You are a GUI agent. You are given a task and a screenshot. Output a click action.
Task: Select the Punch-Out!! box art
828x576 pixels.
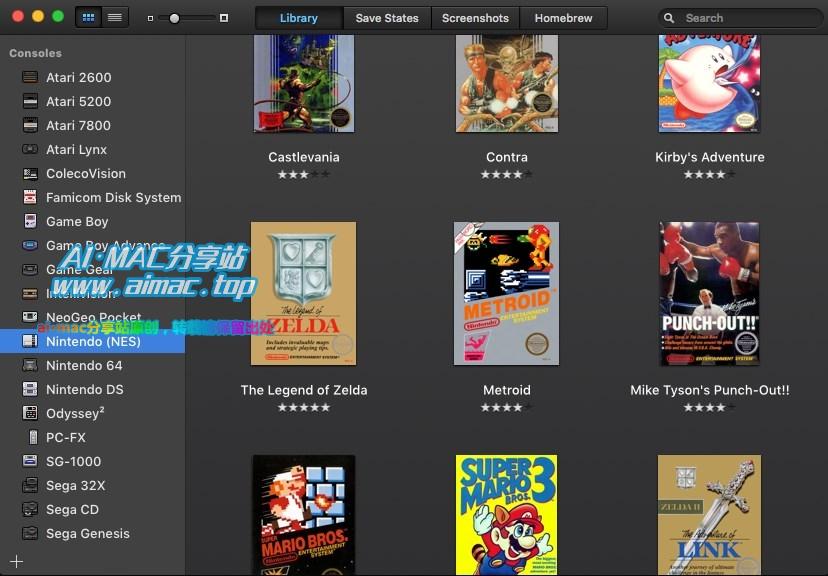point(709,294)
